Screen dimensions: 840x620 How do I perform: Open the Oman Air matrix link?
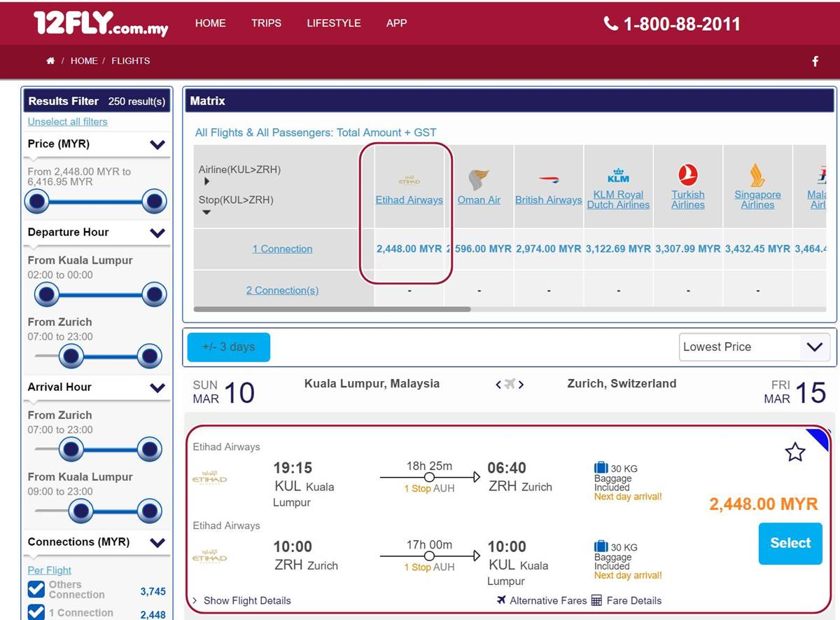pyautogui.click(x=479, y=200)
